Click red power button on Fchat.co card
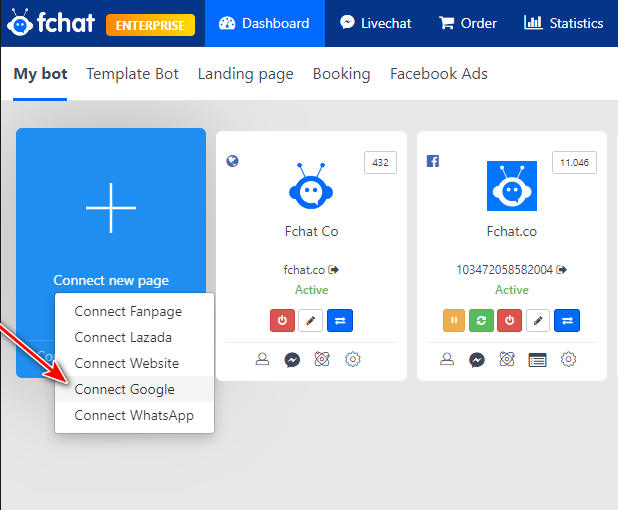Viewport: 618px width, 510px height. [509, 320]
